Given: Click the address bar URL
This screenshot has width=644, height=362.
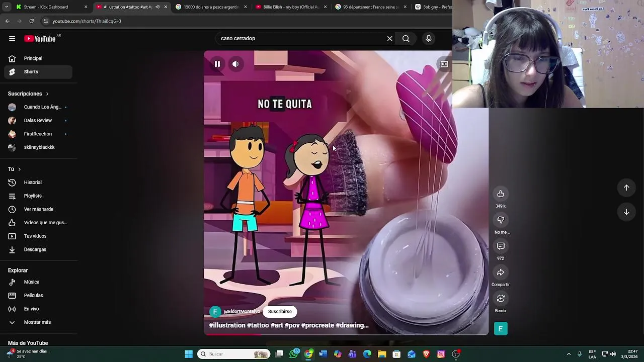Looking at the screenshot, I should (x=87, y=21).
